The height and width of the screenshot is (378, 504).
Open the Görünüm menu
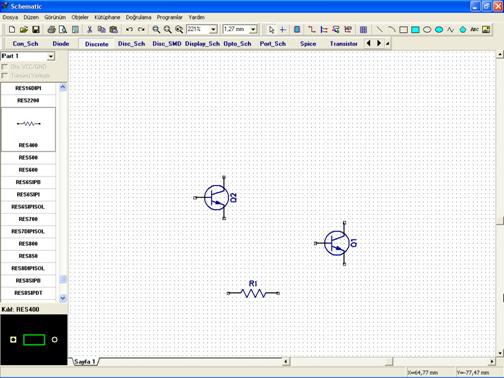55,17
